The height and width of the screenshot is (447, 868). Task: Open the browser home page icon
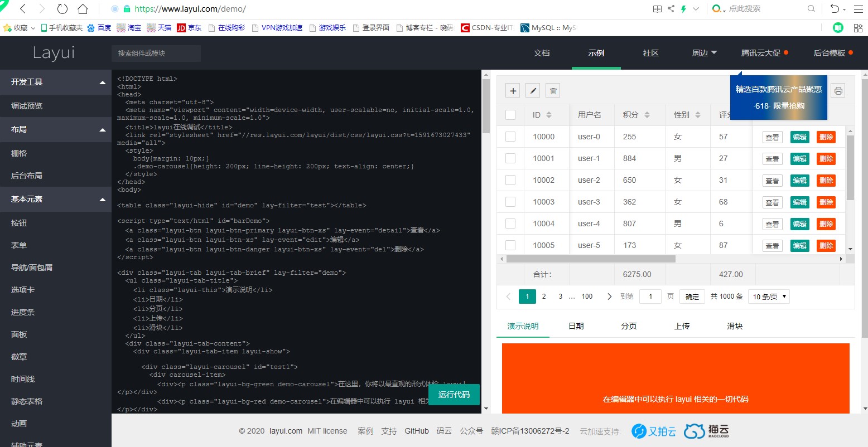83,9
